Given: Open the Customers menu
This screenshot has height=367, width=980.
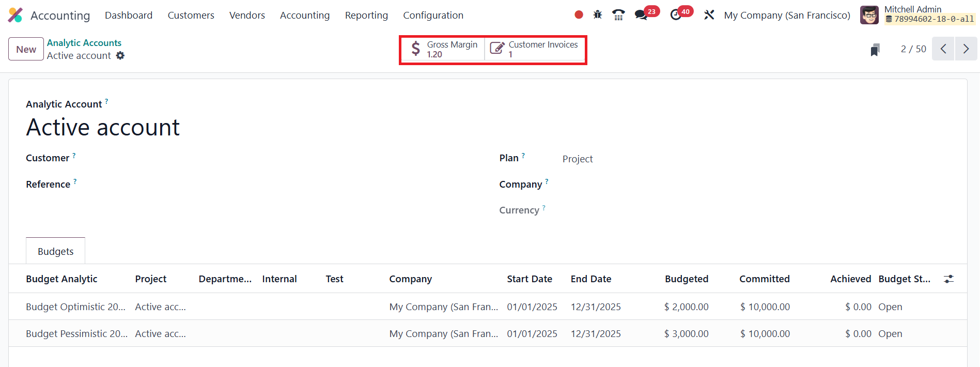Looking at the screenshot, I should pos(191,16).
